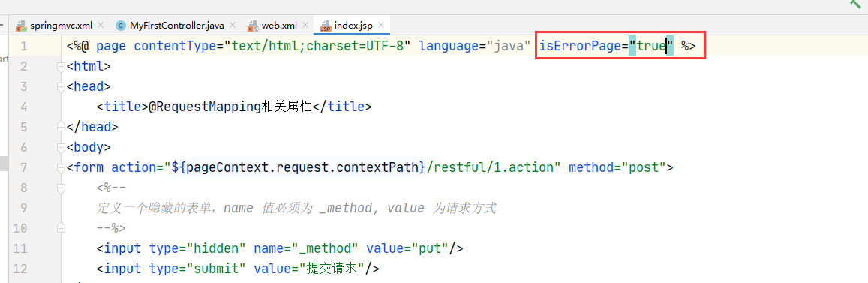
Task: Collapse the head tag fold on line 3
Action: [61, 86]
